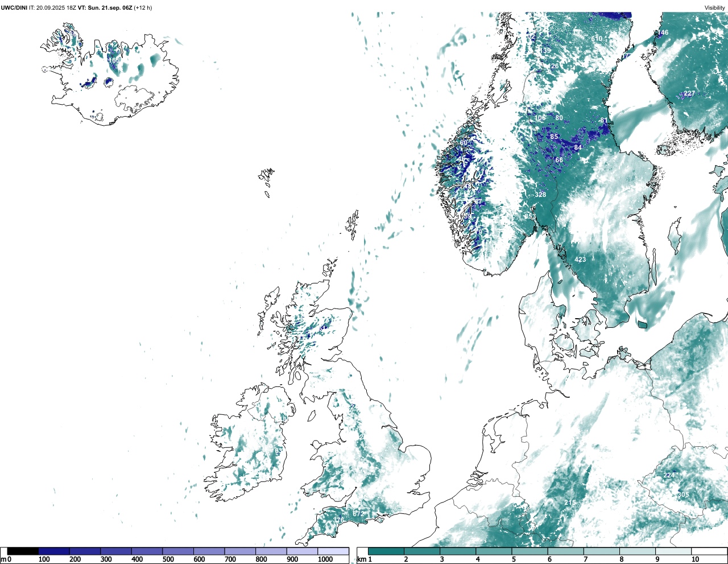Click the 'UWC/DINI' model label
Image resolution: width=728 pixels, height=564 pixels.
point(14,8)
